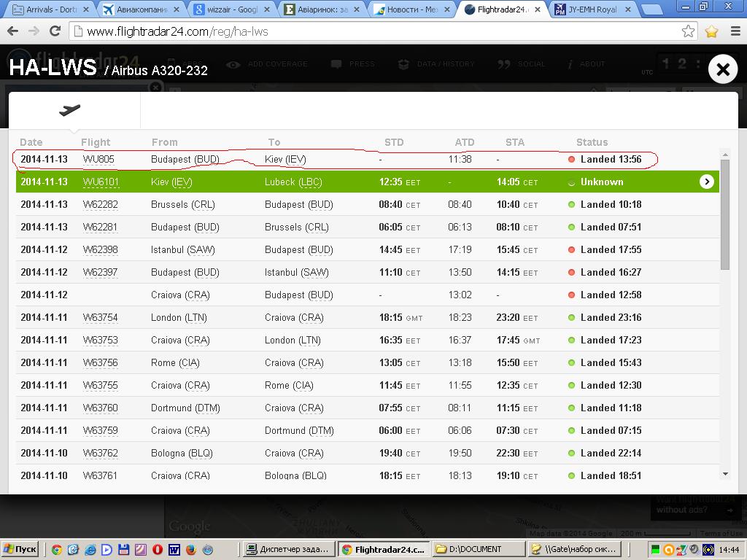
Task: Open details arrow on the WU6101 row
Action: pos(706,182)
